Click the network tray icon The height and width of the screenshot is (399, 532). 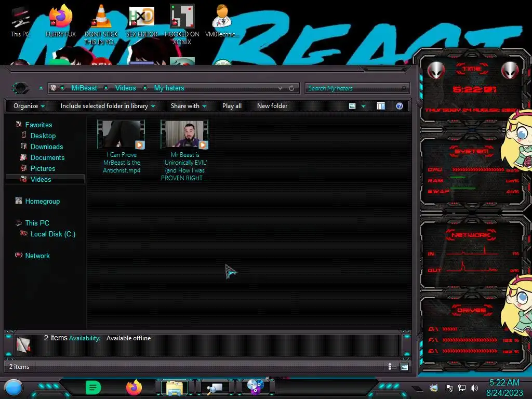[x=462, y=388]
